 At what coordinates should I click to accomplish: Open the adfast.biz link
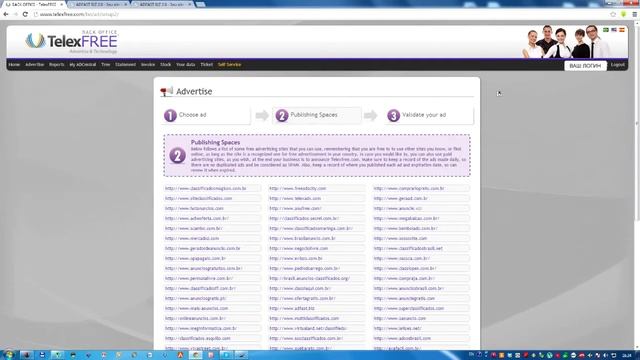tap(292, 308)
